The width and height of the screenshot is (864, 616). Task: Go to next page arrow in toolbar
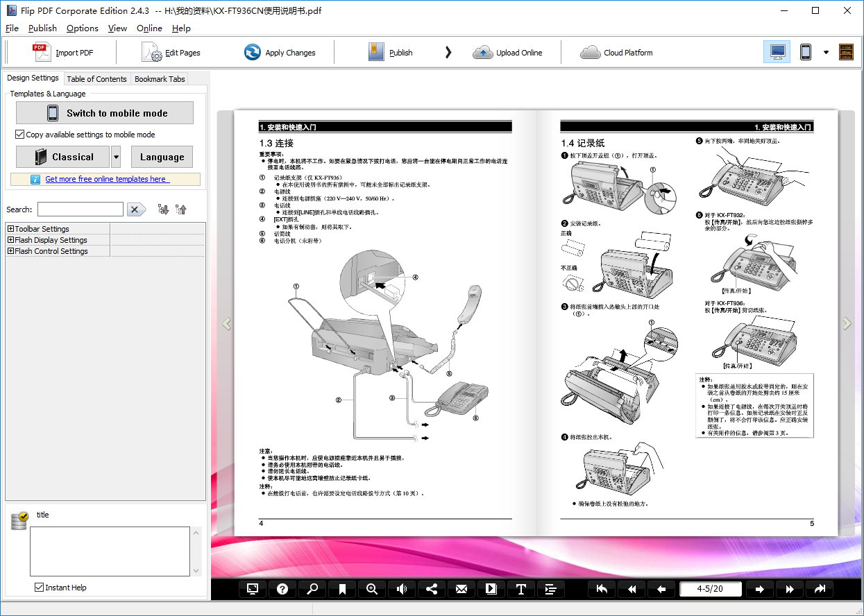[760, 589]
